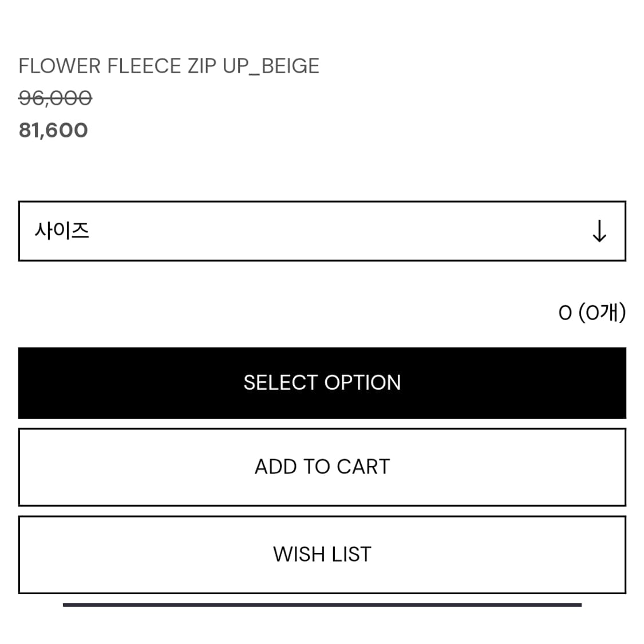Click the WISH LIST label text
This screenshot has width=644, height=644.
click(x=322, y=555)
